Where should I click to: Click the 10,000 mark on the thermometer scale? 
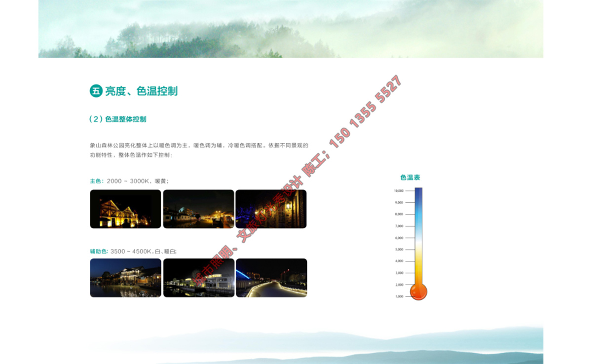[x=399, y=191]
